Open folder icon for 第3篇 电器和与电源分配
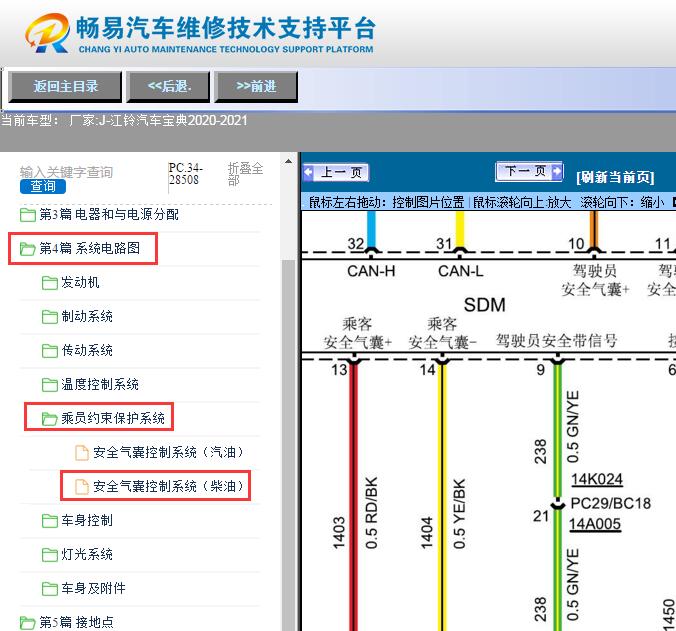 pos(28,215)
